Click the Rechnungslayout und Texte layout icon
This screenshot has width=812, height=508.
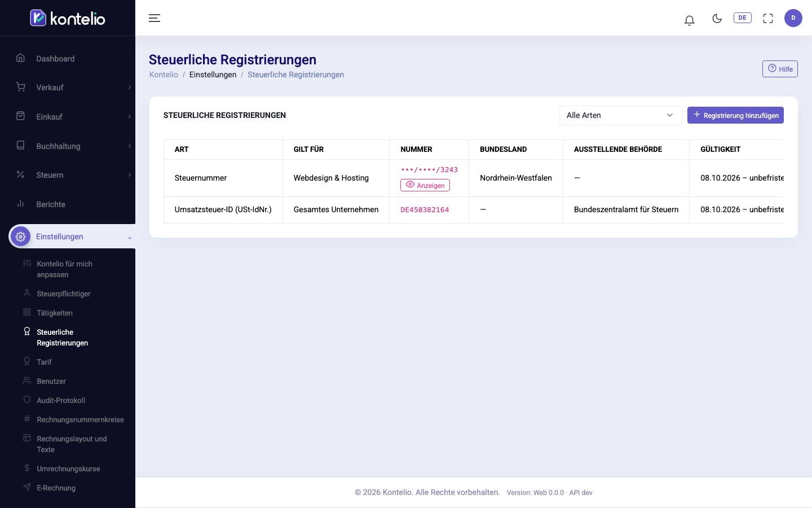[x=27, y=438]
